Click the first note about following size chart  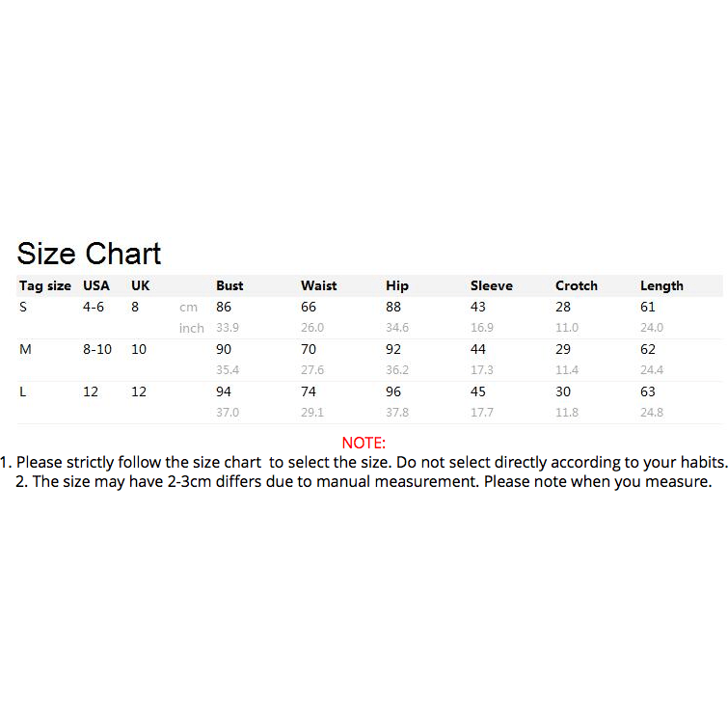pyautogui.click(x=364, y=463)
